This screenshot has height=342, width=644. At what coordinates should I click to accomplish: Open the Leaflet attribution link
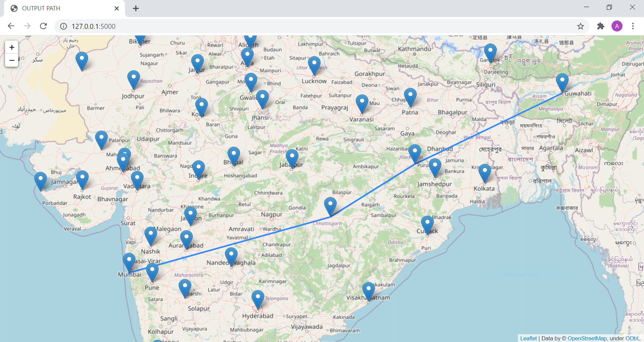click(528, 338)
